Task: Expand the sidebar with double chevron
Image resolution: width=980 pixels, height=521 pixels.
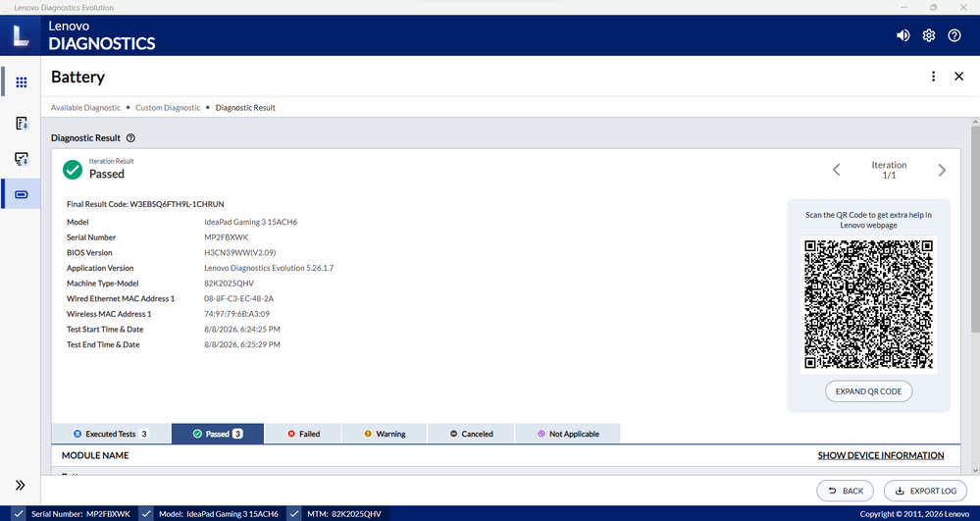Action: pos(20,485)
